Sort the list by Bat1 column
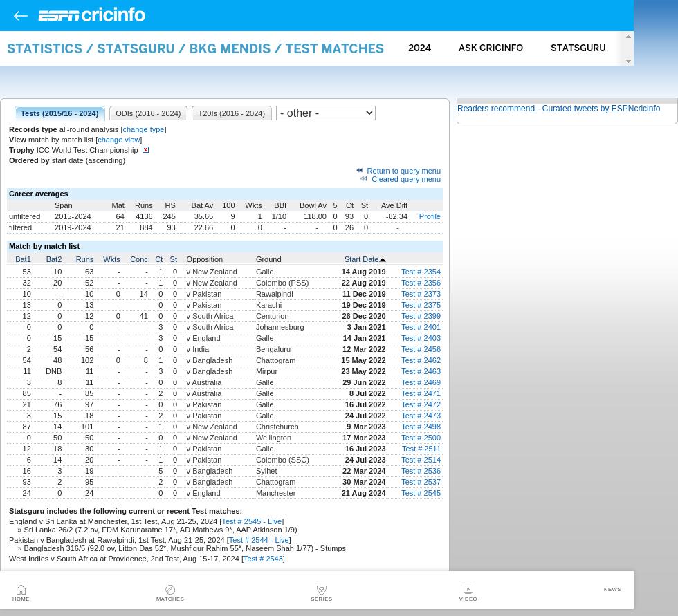 tap(23, 260)
